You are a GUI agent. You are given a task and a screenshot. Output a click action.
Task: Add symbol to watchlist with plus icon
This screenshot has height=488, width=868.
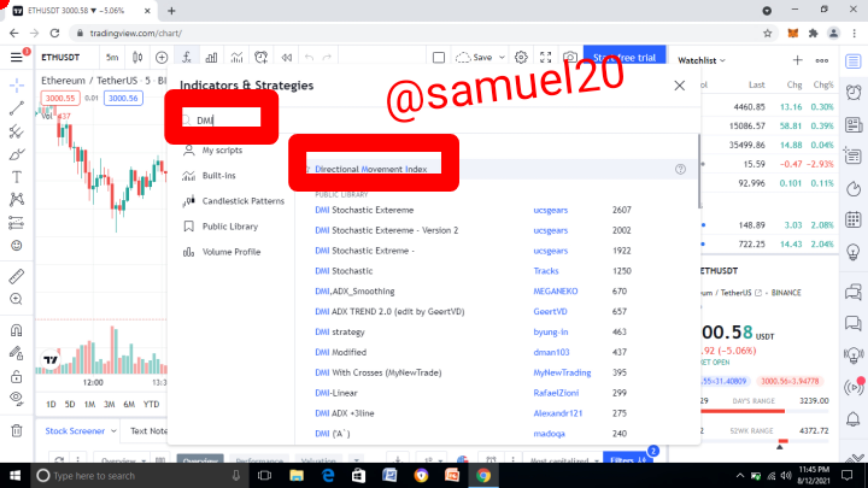point(797,60)
